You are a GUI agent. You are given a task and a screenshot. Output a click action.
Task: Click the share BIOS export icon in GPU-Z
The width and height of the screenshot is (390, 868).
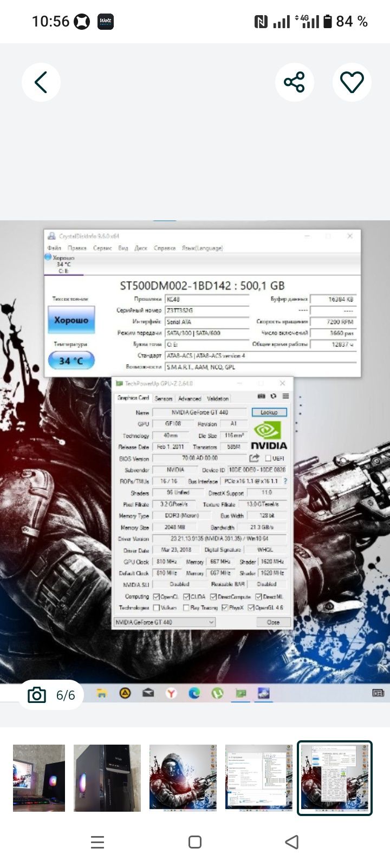point(255,458)
